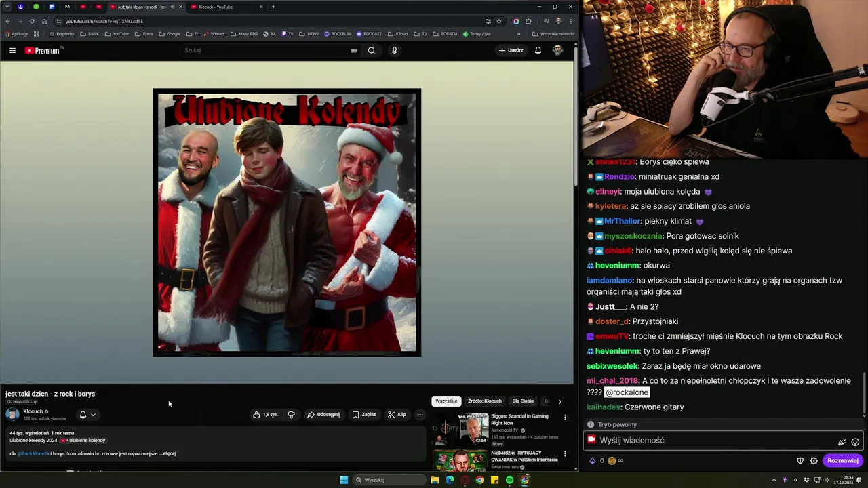
Task: Select the Źródło: Klocuch chip
Action: pyautogui.click(x=485, y=401)
